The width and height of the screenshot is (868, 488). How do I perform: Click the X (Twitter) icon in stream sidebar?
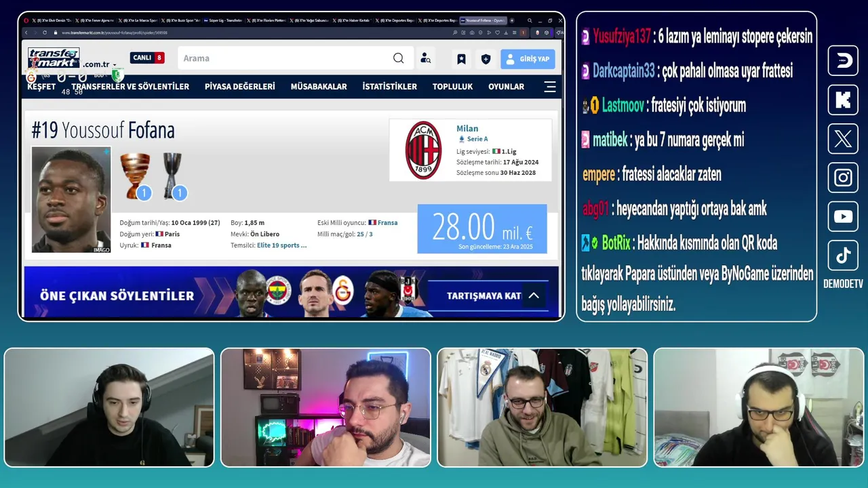(843, 139)
